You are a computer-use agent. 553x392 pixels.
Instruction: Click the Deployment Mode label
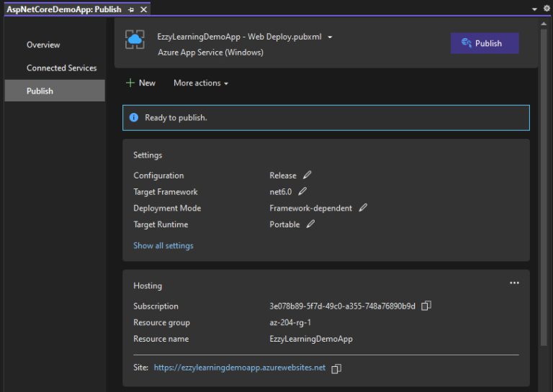tap(167, 208)
